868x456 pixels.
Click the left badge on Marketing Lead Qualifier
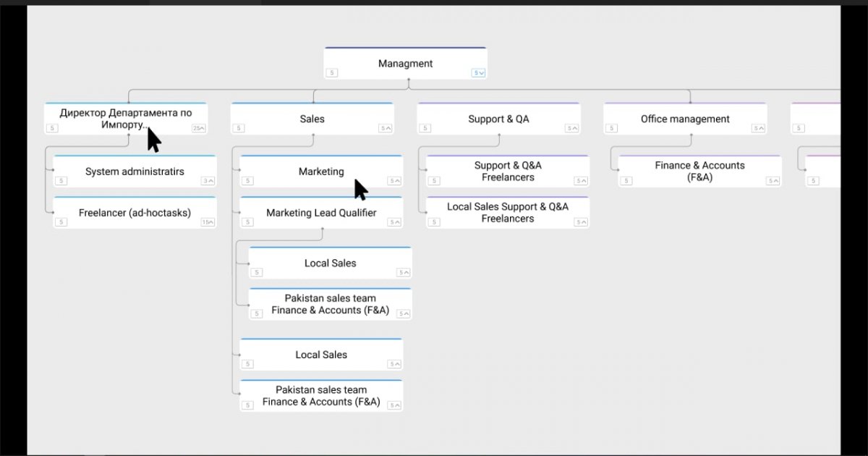248,222
